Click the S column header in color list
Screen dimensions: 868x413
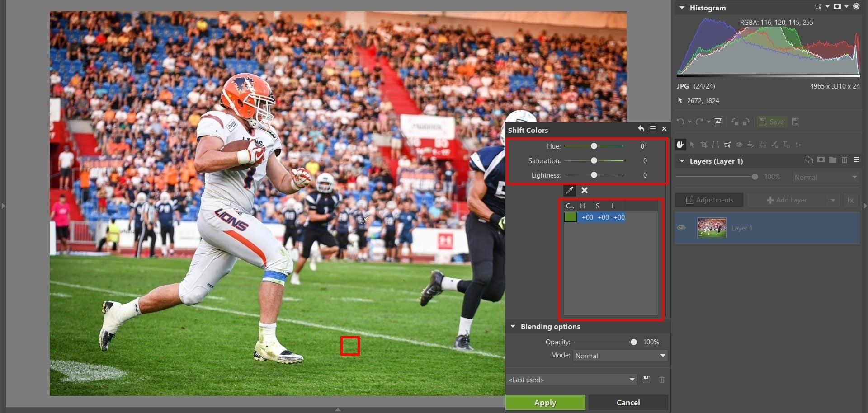tap(598, 206)
